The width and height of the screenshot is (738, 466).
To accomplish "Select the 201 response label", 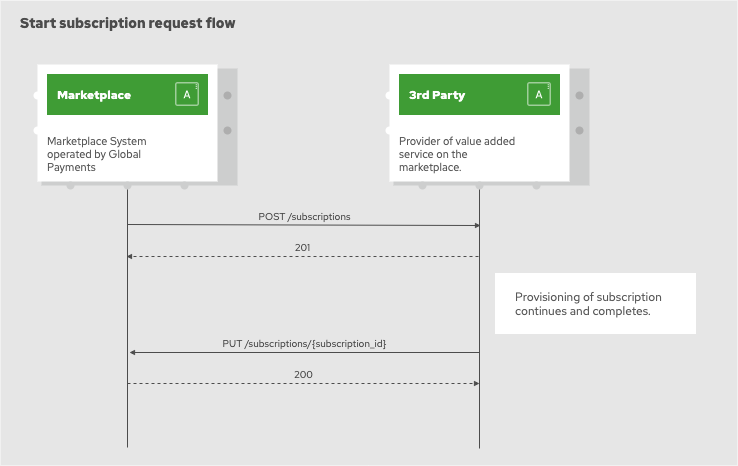I will pyautogui.click(x=303, y=247).
